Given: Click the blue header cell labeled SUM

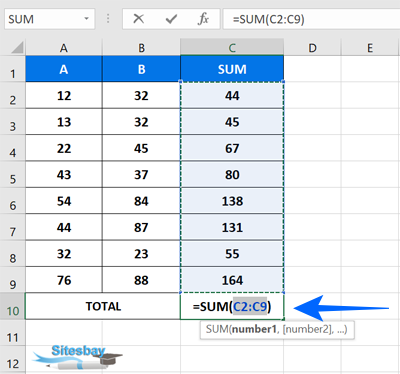Looking at the screenshot, I should point(232,69).
